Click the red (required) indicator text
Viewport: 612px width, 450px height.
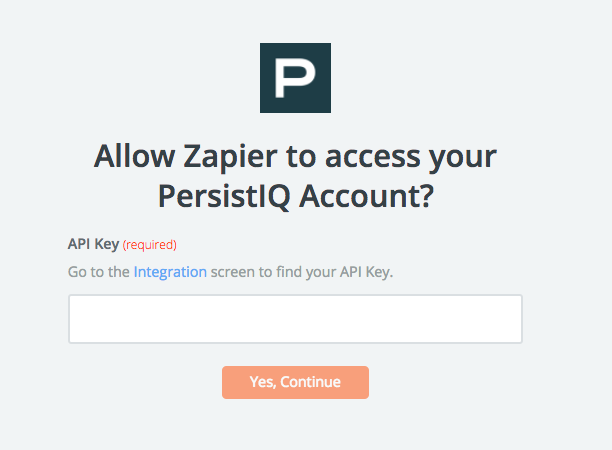149,245
